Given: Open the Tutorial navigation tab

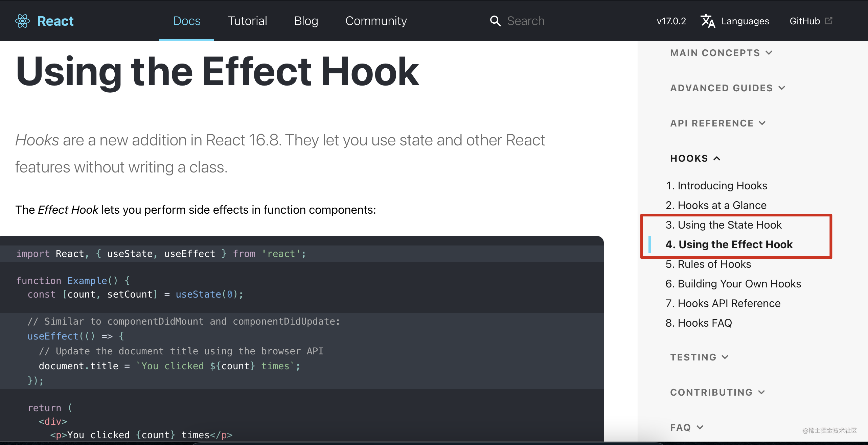Looking at the screenshot, I should tap(247, 21).
